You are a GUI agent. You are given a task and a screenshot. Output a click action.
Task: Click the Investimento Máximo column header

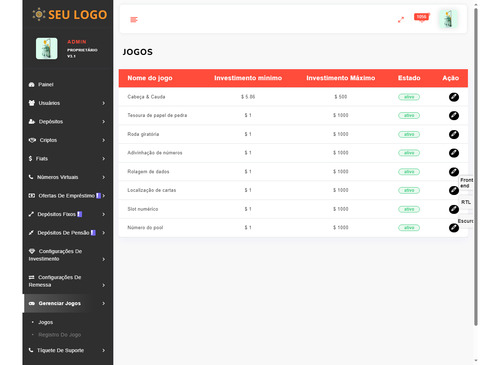(341, 78)
